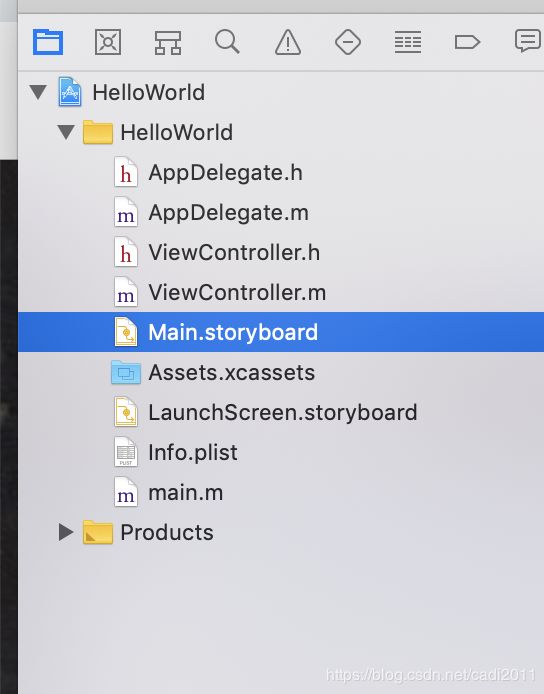544x694 pixels.
Task: Show the Symbol navigator
Action: coord(168,42)
